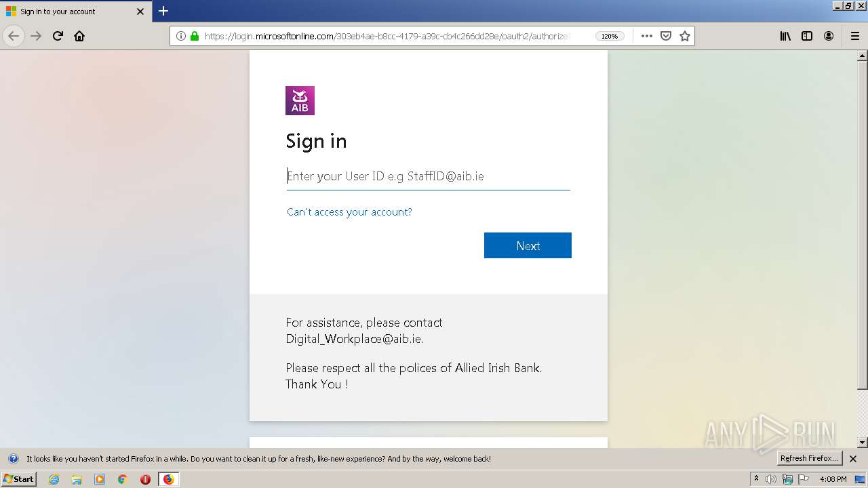Open the Firefox Account icon

[x=829, y=36]
